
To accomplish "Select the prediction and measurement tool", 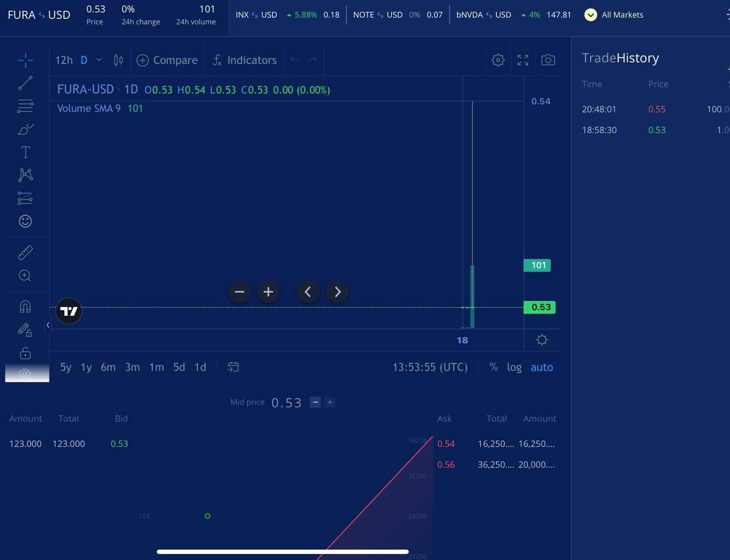I will (x=25, y=198).
